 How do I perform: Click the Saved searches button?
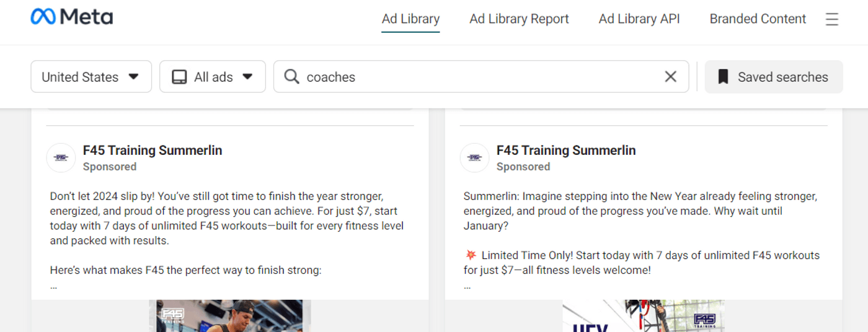[x=774, y=77]
